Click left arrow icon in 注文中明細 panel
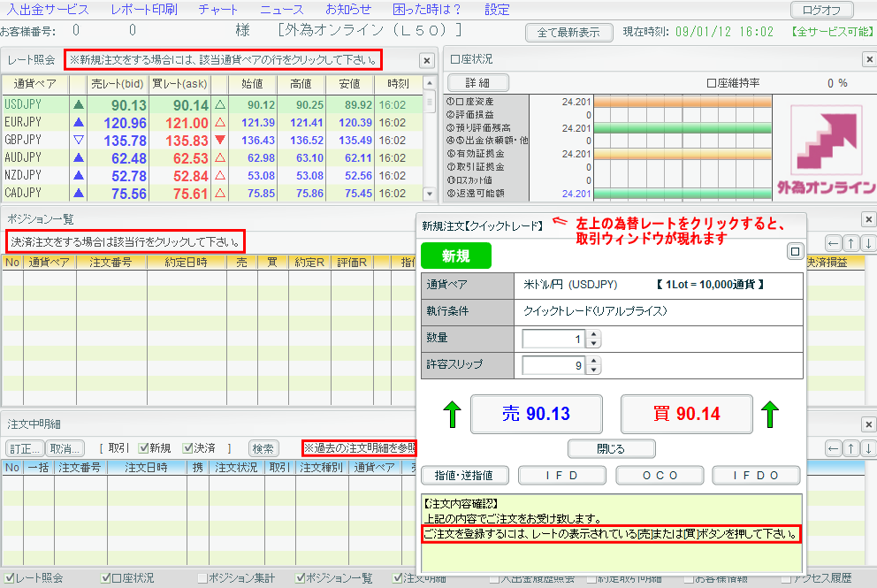This screenshot has height=588, width=877. tap(834, 448)
